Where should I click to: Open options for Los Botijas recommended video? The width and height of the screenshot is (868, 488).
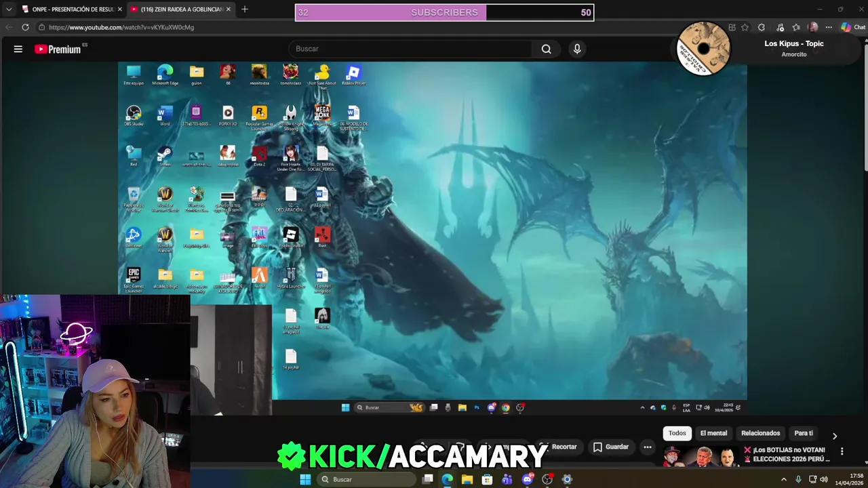(x=842, y=451)
